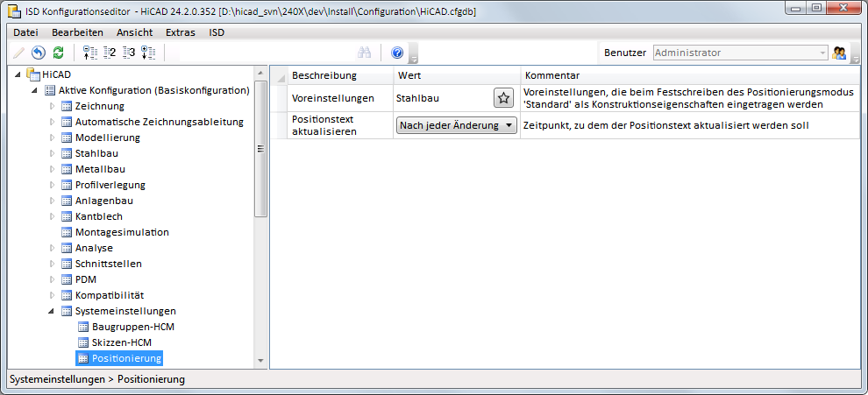This screenshot has width=868, height=395.
Task: Click the green refresh icon
Action: point(58,53)
